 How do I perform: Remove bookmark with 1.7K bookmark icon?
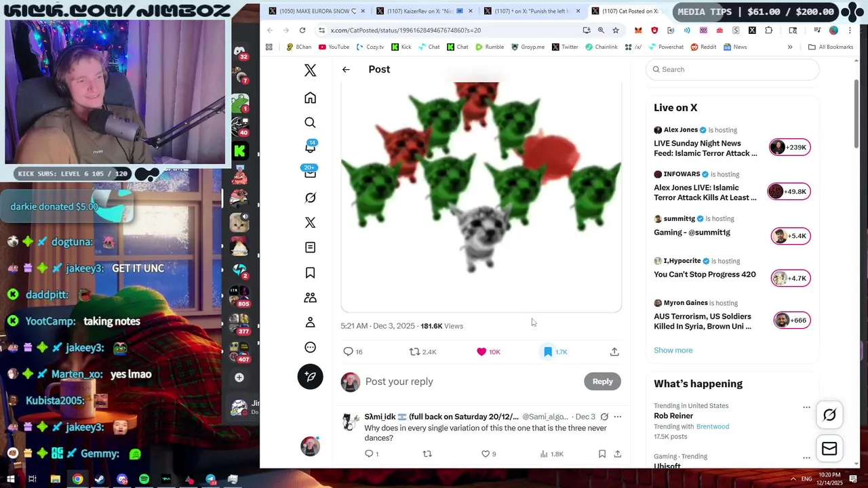click(555, 352)
